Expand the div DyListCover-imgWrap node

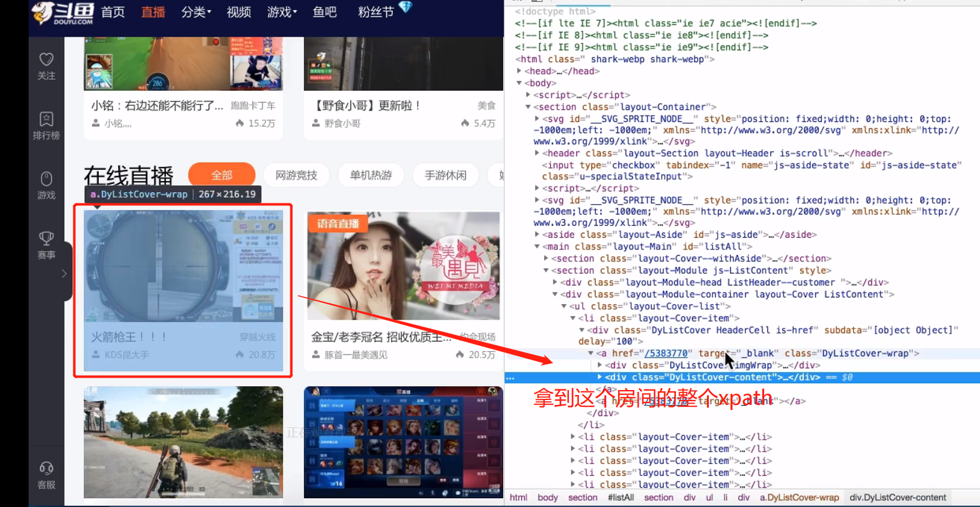click(600, 365)
